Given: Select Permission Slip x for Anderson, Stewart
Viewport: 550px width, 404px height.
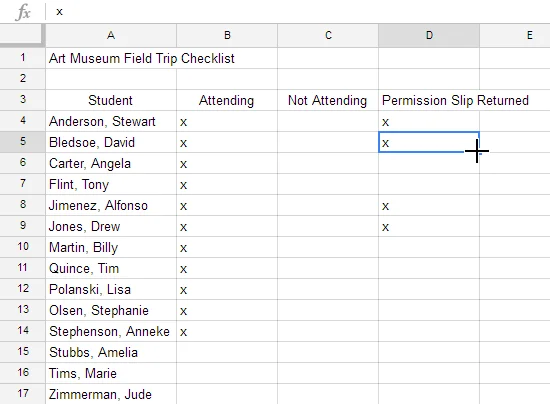Looking at the screenshot, I should 429,121.
